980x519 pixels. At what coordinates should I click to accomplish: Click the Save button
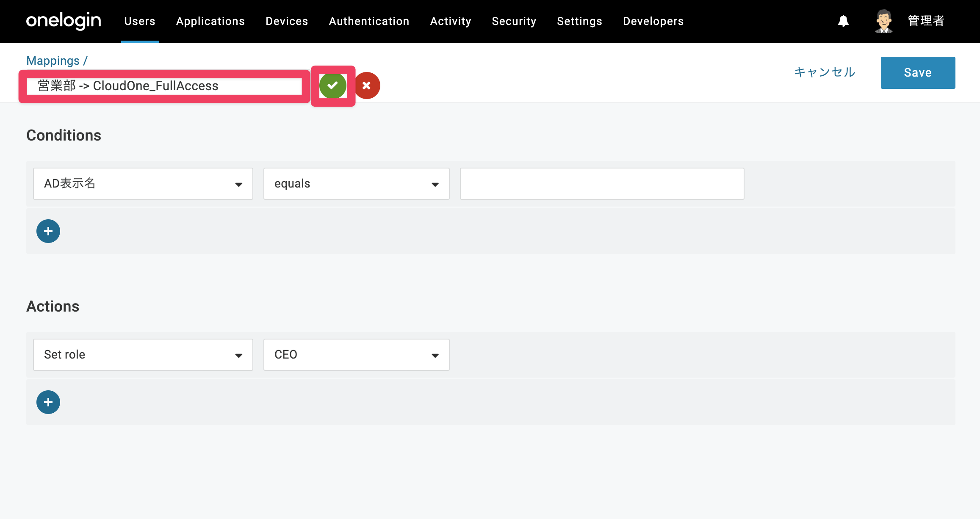pos(918,73)
